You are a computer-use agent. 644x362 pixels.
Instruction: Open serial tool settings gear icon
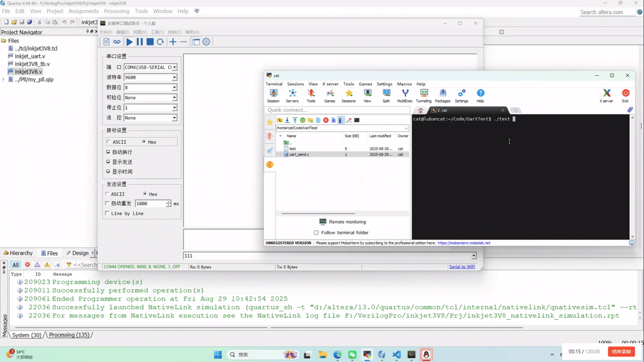coord(206,42)
